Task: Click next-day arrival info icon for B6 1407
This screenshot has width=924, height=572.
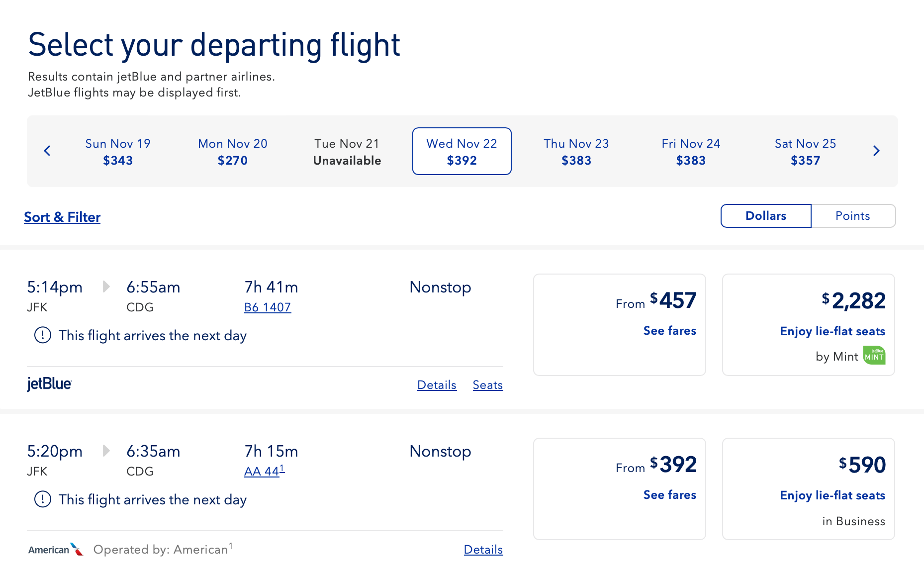Action: point(43,335)
